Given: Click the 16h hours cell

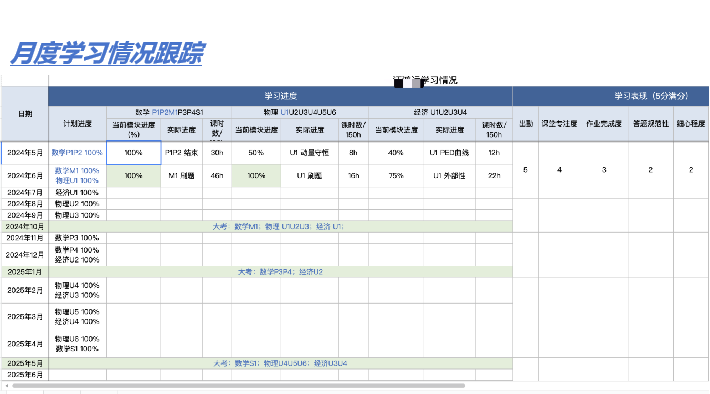Looking at the screenshot, I should coord(353,176).
